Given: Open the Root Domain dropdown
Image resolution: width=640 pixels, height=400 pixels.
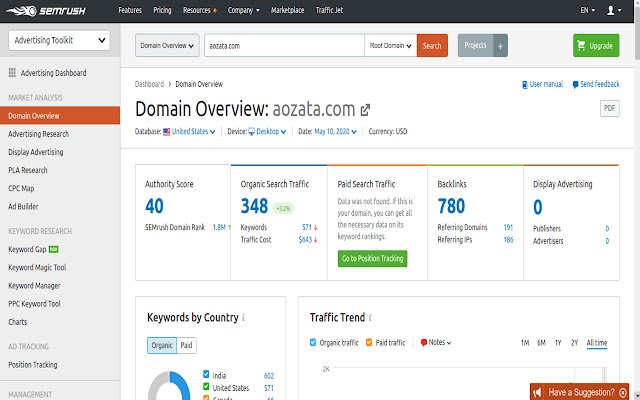Looking at the screenshot, I should (390, 46).
